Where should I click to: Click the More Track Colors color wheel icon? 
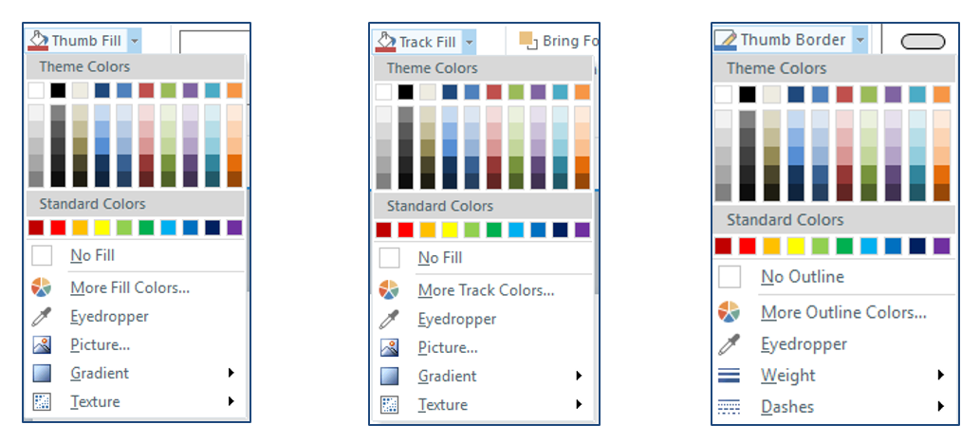pyautogui.click(x=389, y=290)
